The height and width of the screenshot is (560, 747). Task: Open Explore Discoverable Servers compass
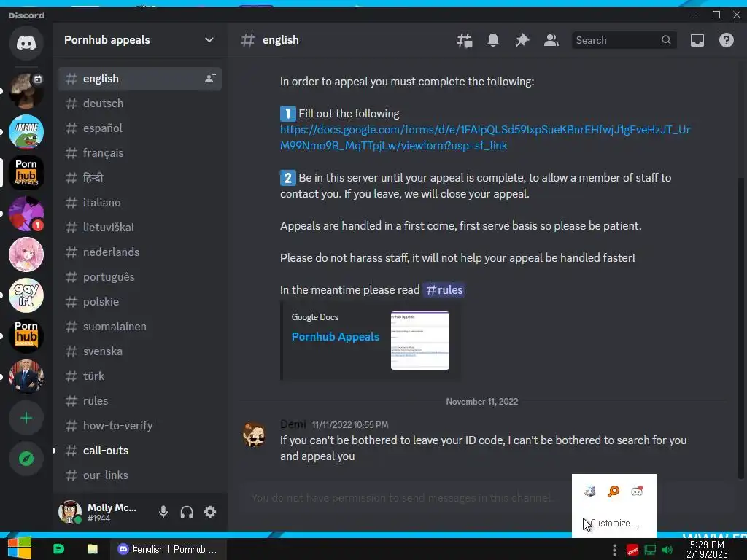[x=26, y=459]
